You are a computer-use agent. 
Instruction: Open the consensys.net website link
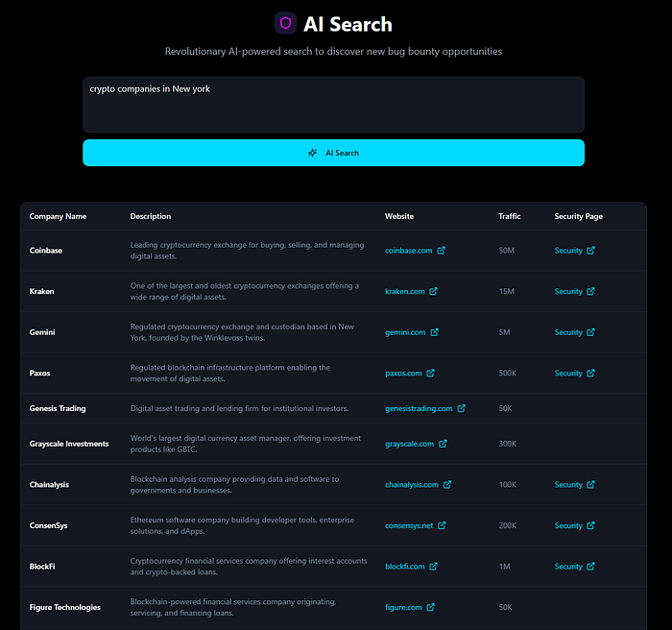coord(409,525)
